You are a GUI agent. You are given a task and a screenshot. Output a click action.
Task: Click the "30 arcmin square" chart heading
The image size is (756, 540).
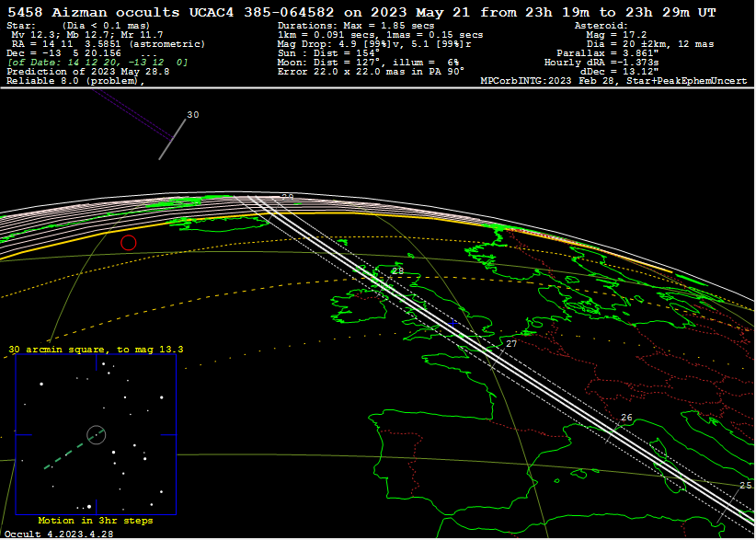(96, 350)
